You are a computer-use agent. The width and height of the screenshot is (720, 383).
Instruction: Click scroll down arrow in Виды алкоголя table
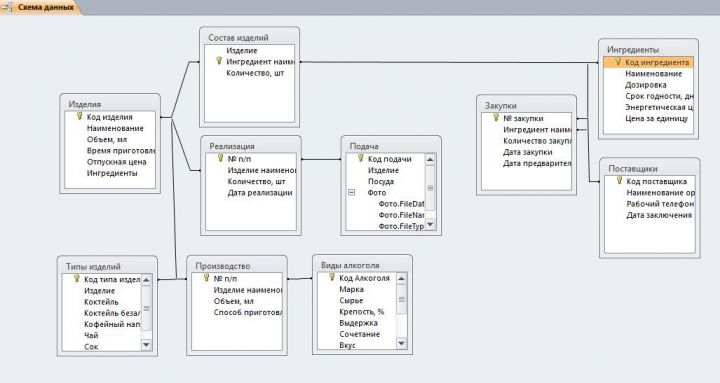pos(401,343)
